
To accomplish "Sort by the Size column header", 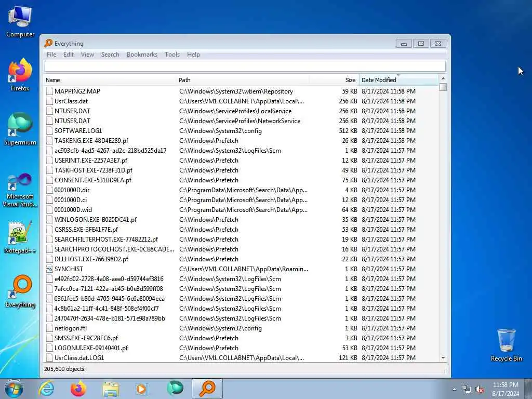I will tap(334, 80).
